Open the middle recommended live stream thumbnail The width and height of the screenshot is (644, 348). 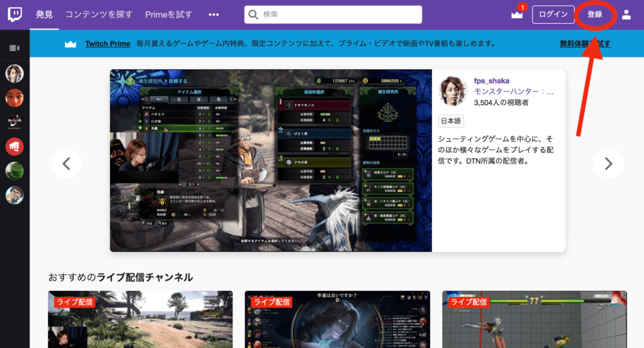(337, 319)
